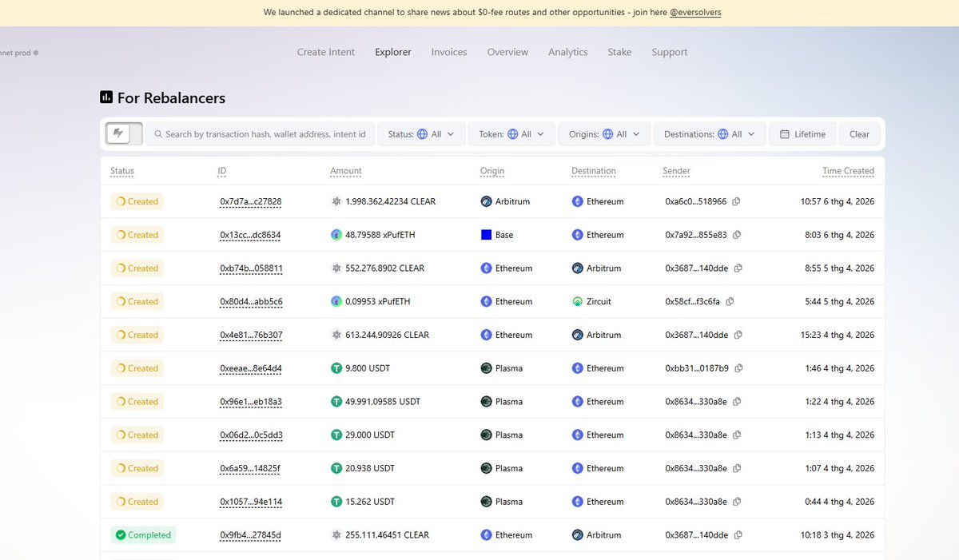Follow the @eversolvers banner link
The height and width of the screenshot is (560, 959).
[695, 13]
